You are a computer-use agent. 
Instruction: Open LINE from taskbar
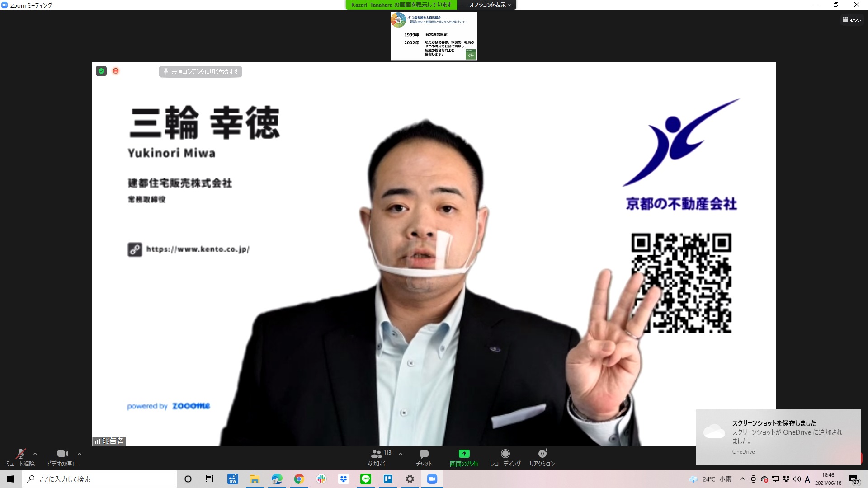click(366, 479)
